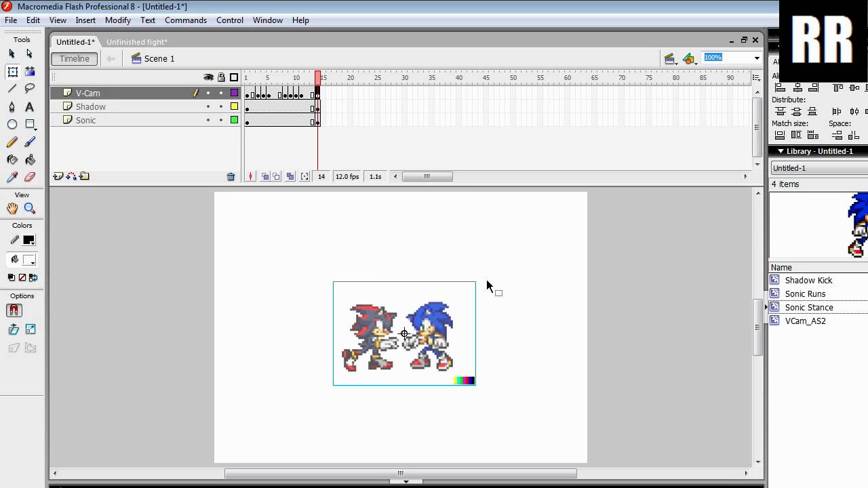Toggle visibility dot for Shadow layer
The width and height of the screenshot is (868, 488).
click(208, 106)
